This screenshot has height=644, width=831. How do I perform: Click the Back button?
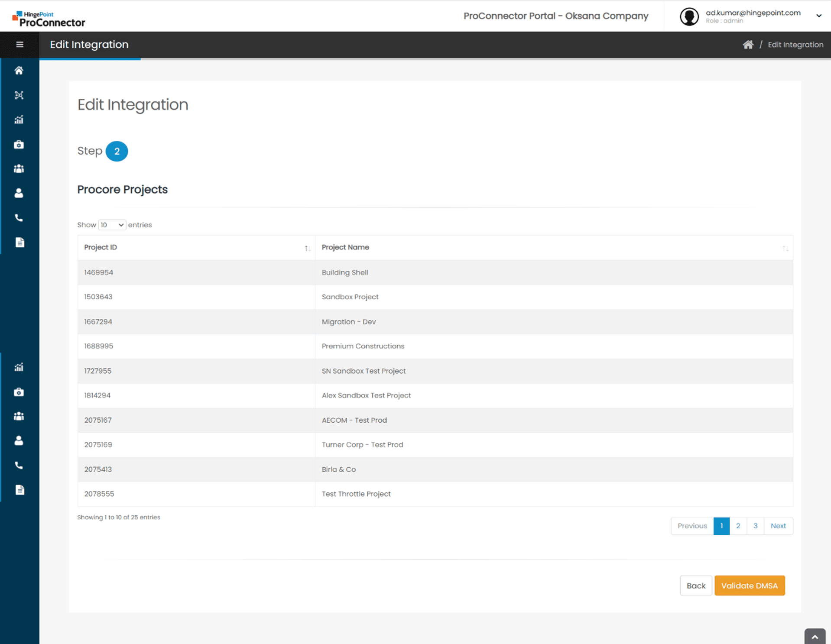coord(695,585)
